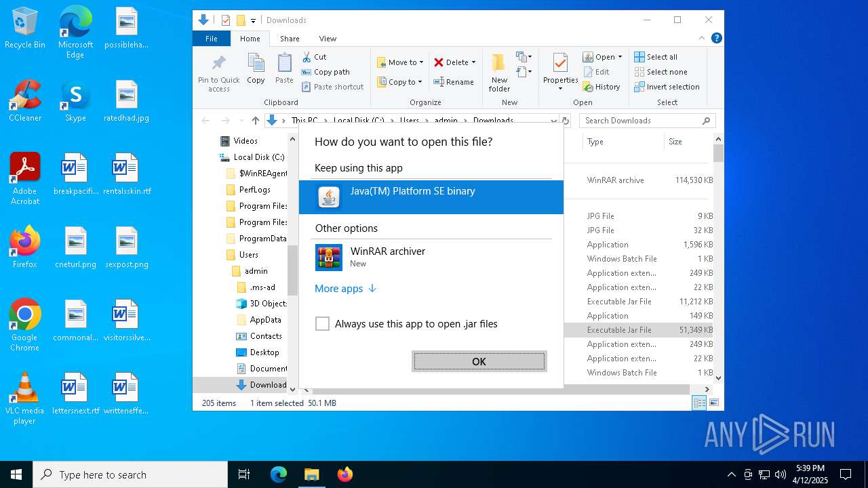Create a New folder
Image resolution: width=868 pixels, height=488 pixels.
[x=499, y=73]
